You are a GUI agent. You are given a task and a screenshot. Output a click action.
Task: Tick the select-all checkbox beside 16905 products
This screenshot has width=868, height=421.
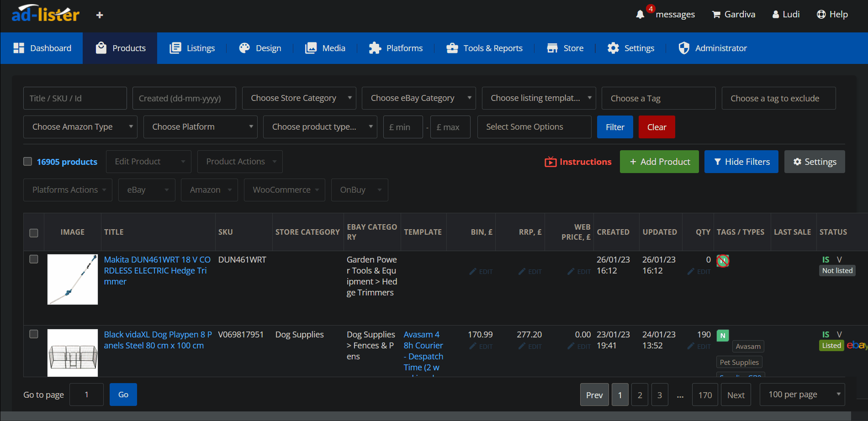click(27, 161)
